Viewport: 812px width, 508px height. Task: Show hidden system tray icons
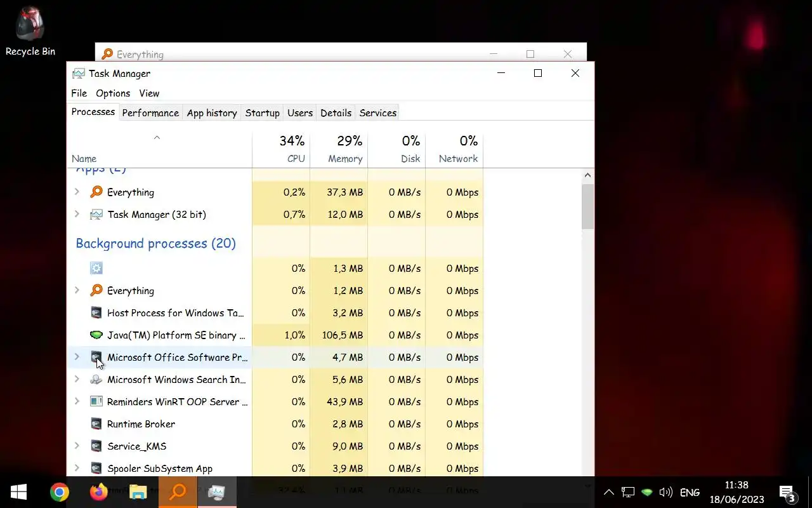tap(608, 492)
